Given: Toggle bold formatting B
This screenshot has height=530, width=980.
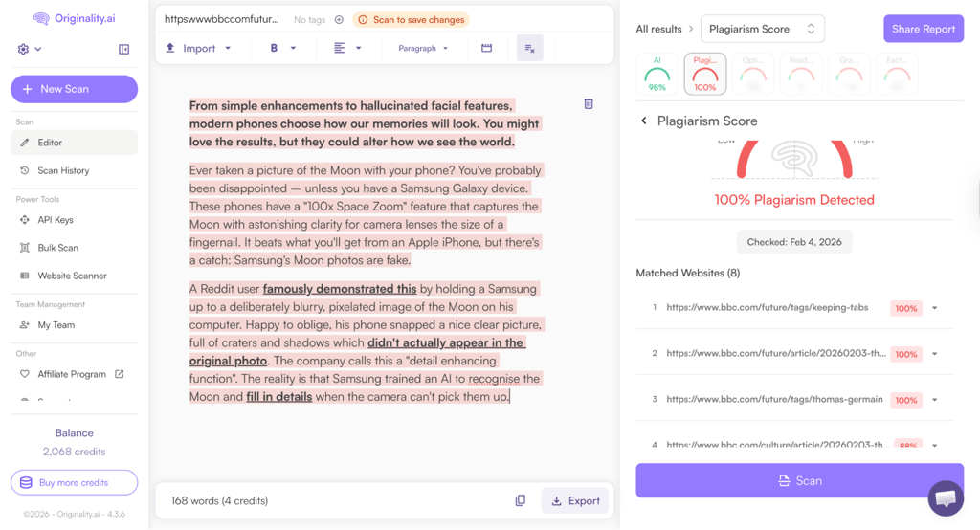Looking at the screenshot, I should tap(274, 48).
